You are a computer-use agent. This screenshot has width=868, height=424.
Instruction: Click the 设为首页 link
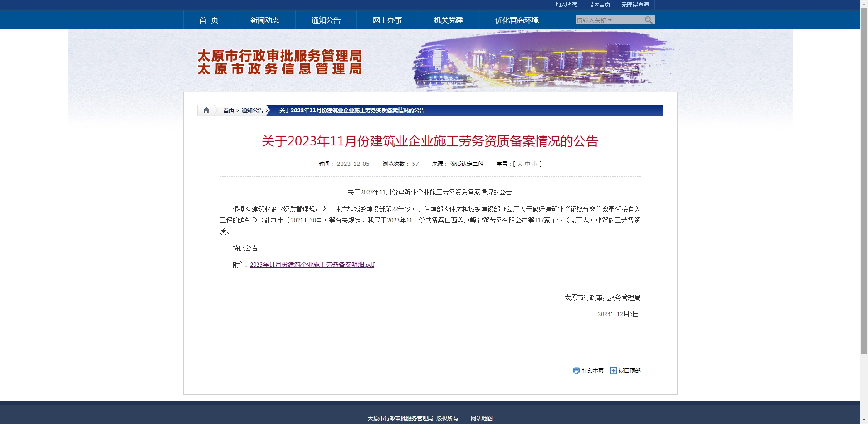[x=599, y=5]
